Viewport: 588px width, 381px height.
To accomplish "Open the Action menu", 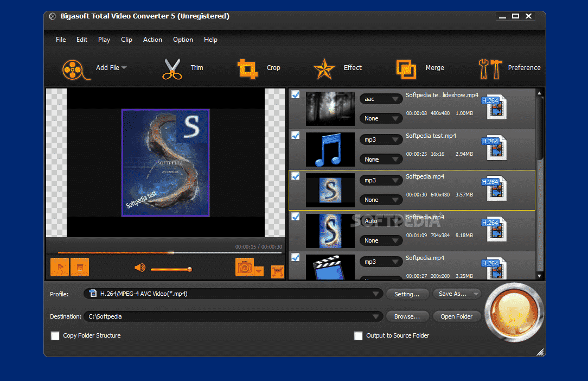I will pyautogui.click(x=152, y=40).
